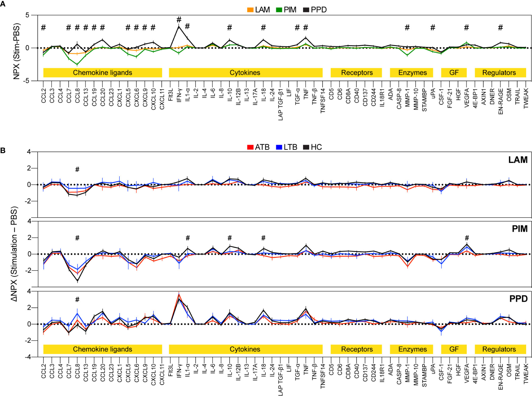Screen dimensions: 532x396
Task: Click the STAMBP x-axis label in panel A
Action: pyautogui.click(x=424, y=100)
